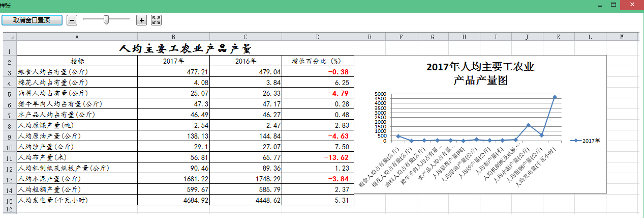
Task: Zoom out with the minus icon
Action: point(72,20)
